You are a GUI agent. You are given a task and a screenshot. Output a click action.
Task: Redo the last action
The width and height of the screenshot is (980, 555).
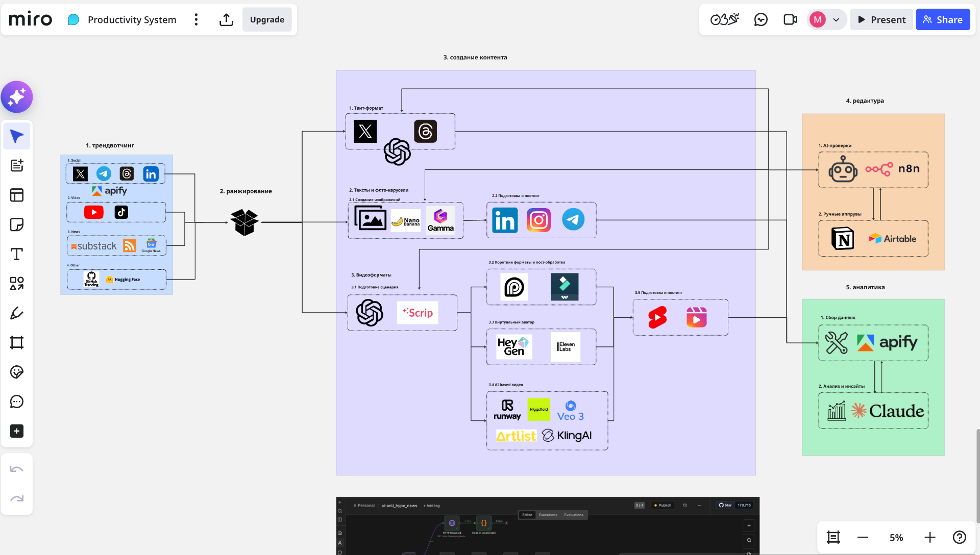[x=17, y=498]
